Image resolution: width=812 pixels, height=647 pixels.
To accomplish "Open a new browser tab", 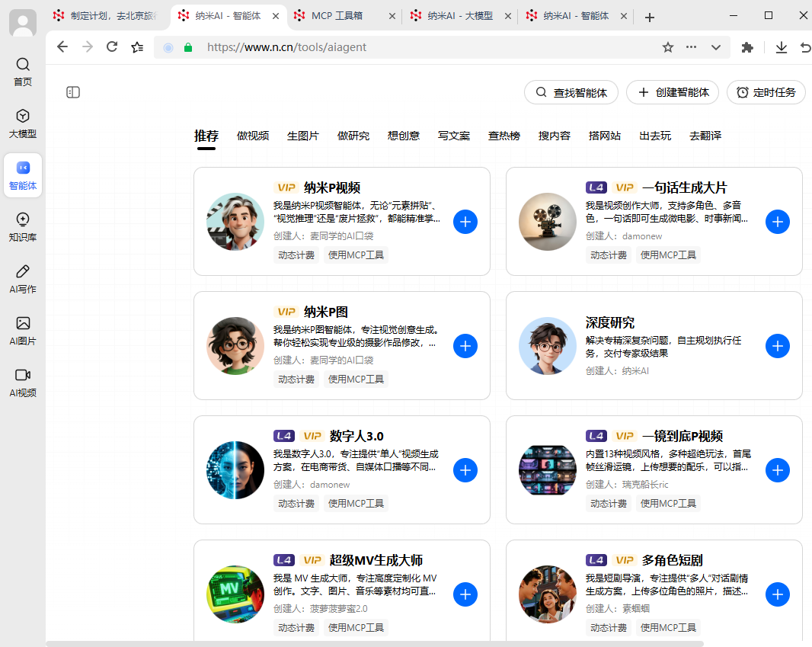I will (650, 17).
